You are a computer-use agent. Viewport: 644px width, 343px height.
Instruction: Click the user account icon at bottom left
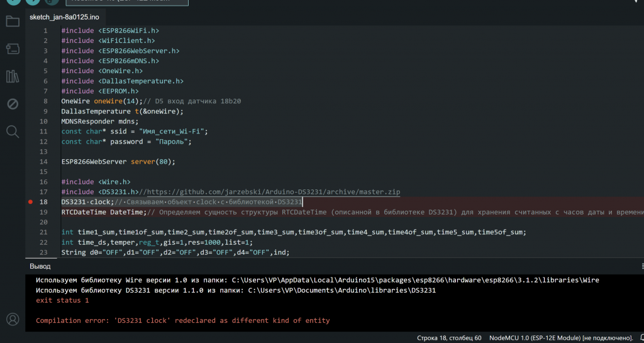13,319
